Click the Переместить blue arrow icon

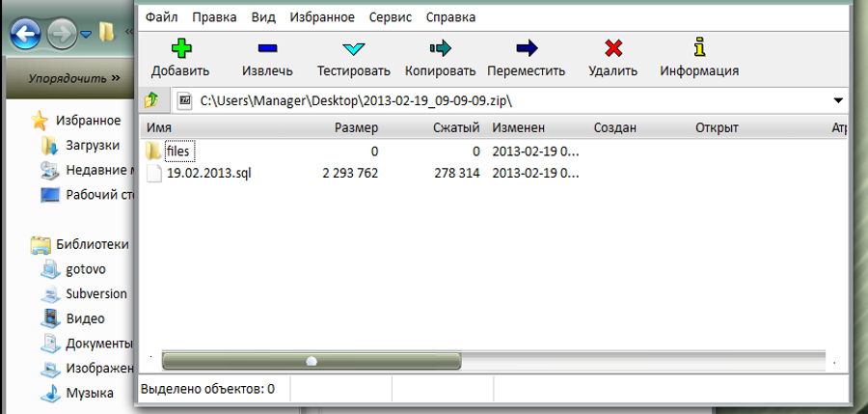click(x=527, y=49)
